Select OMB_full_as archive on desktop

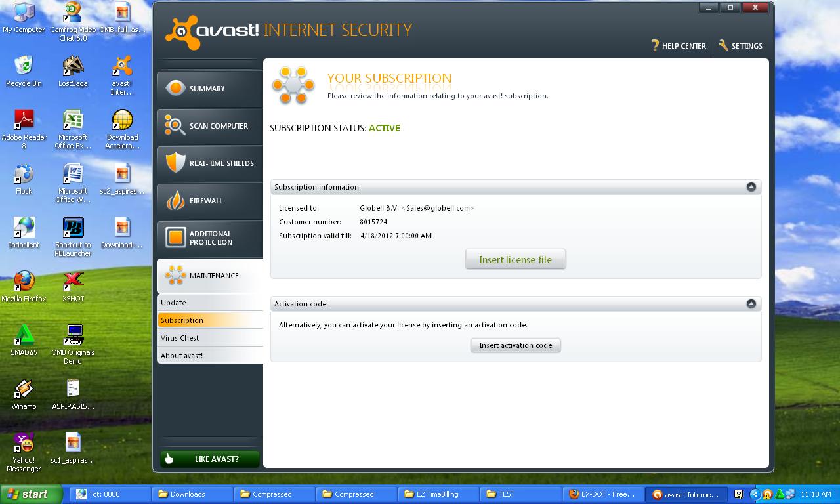122,18
